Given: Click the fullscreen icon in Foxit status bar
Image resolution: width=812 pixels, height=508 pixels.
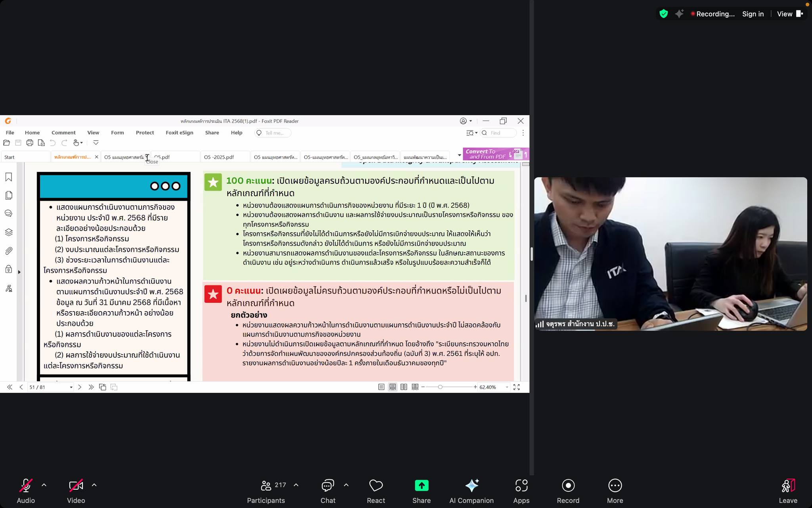Looking at the screenshot, I should [517, 387].
